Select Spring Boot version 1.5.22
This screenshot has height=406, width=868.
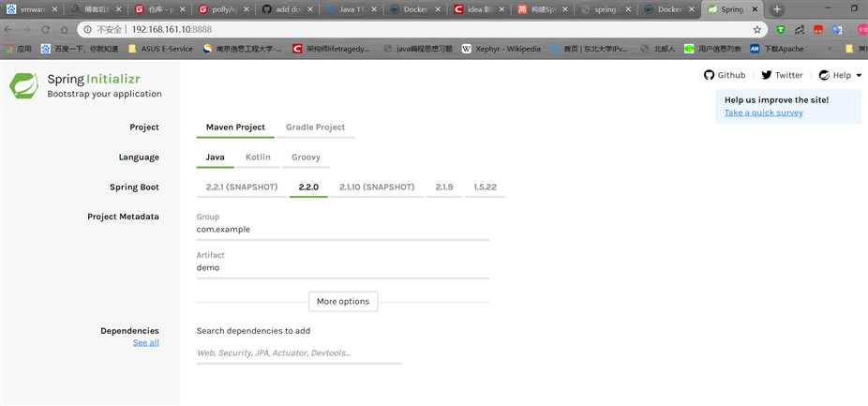(x=485, y=188)
